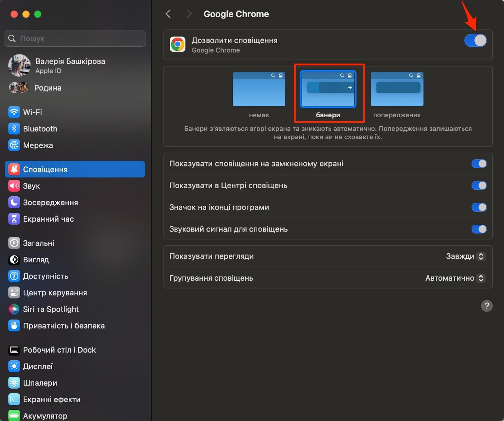Open Екранні ефекти icon
The height and width of the screenshot is (421, 504).
click(14, 399)
